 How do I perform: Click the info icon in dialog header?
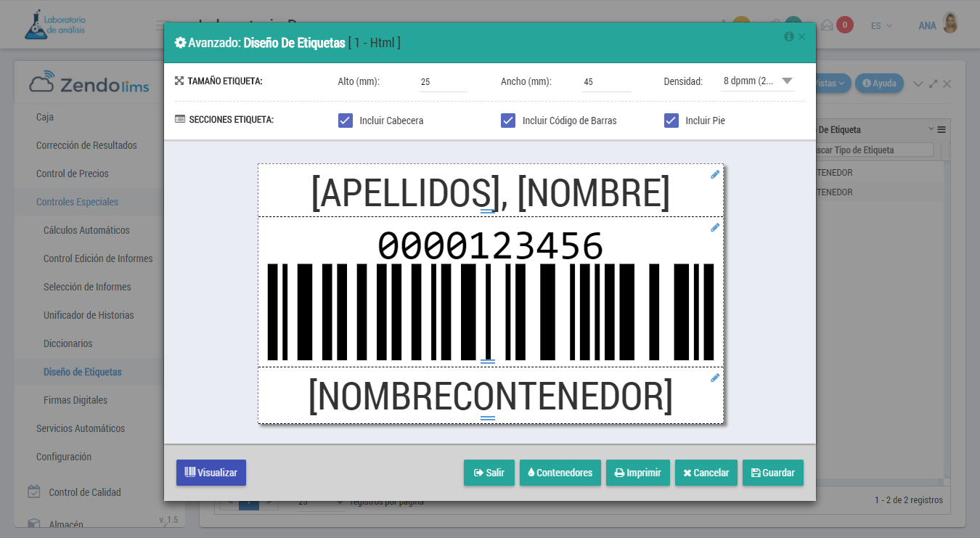click(x=789, y=36)
